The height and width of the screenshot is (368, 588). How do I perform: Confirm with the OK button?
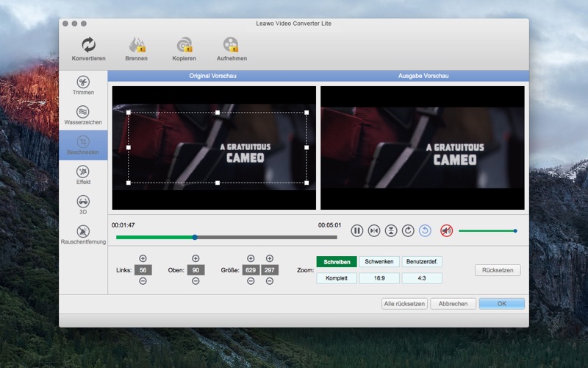pos(502,304)
